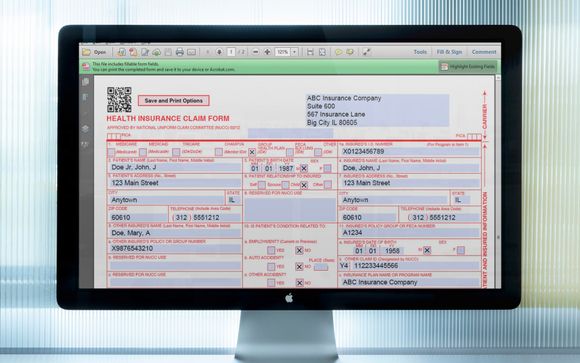Click the cloud upload icon in the toolbar
This screenshot has width=580, height=363.
[x=156, y=52]
